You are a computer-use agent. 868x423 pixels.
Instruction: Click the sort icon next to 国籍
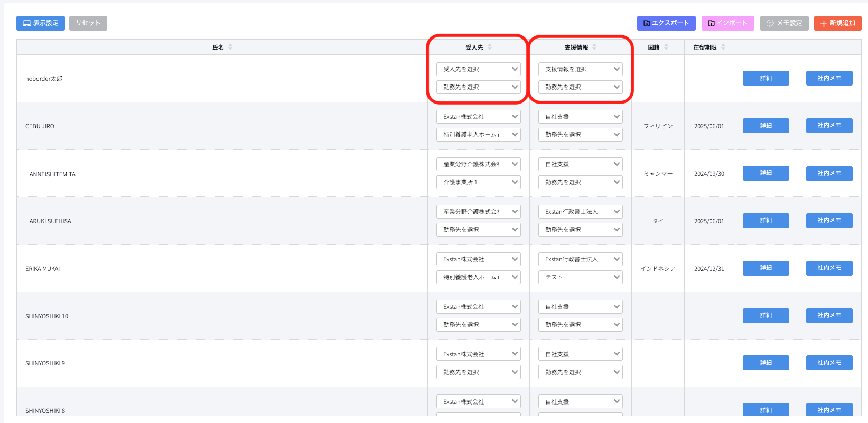pyautogui.click(x=666, y=47)
